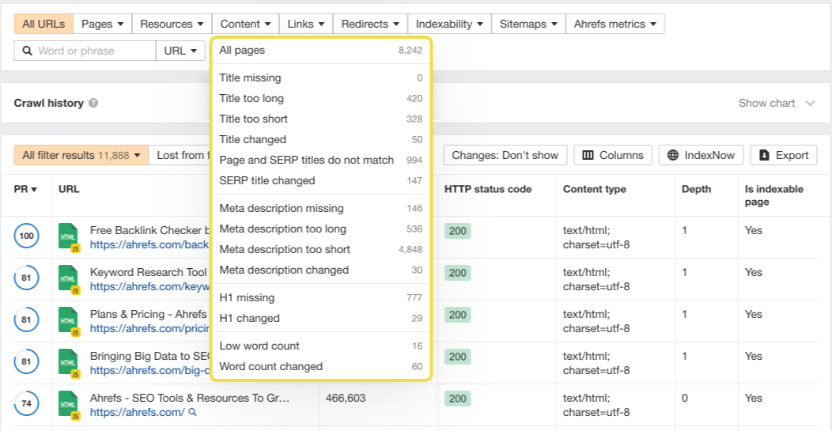
Task: Click the PR 100 score circle
Action: tap(26, 236)
